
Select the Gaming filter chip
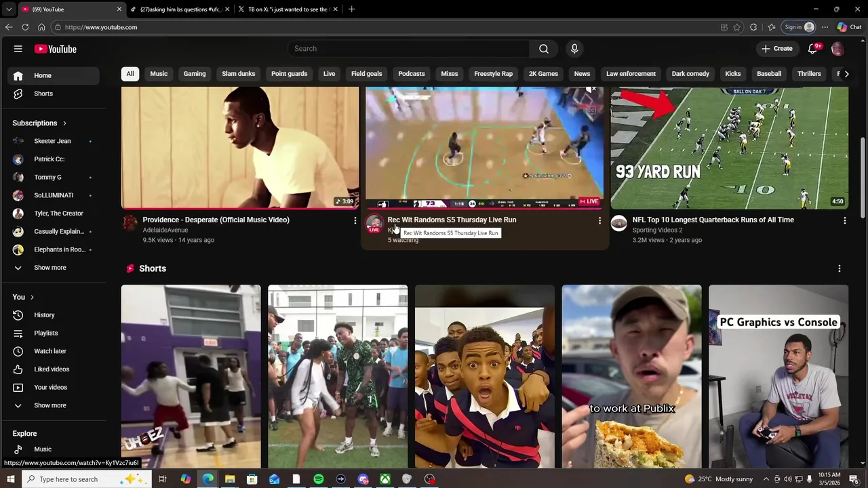coord(195,74)
